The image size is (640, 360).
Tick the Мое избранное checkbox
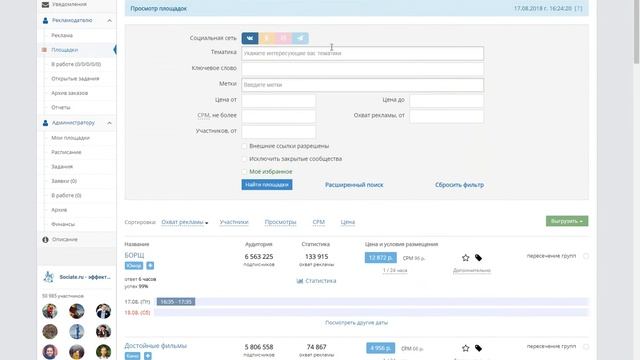(x=244, y=171)
